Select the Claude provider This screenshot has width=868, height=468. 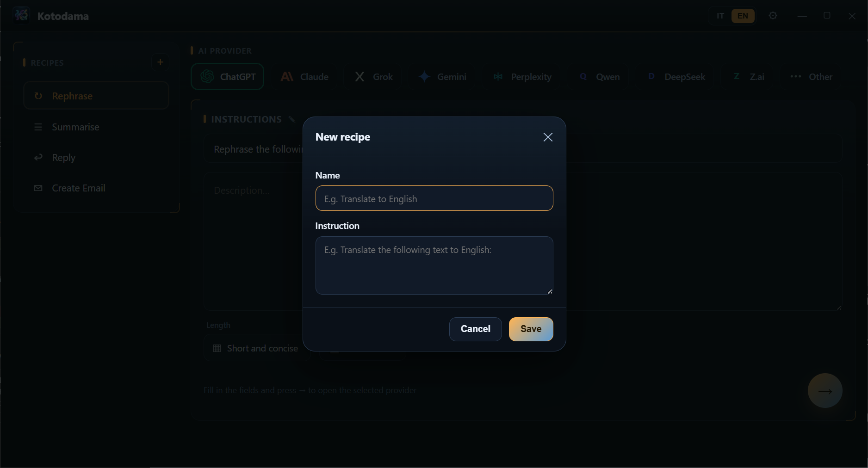[304, 77]
